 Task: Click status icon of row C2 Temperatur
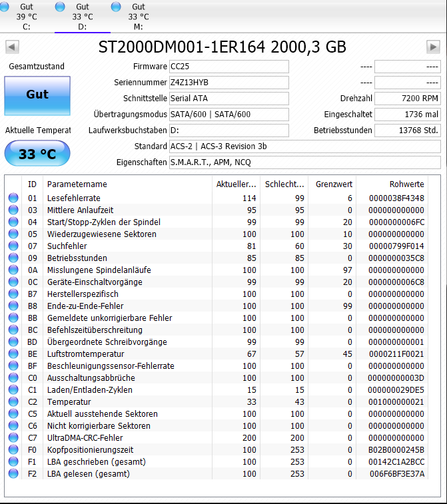tap(13, 401)
